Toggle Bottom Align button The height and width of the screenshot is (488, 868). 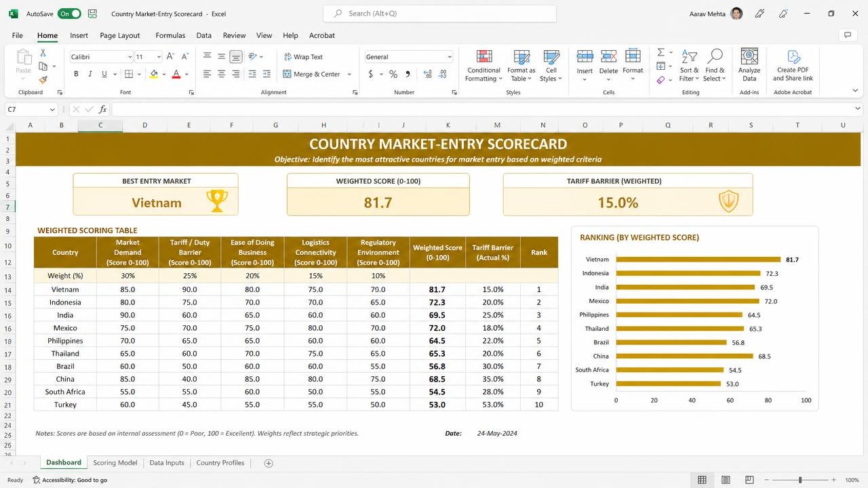click(x=235, y=56)
